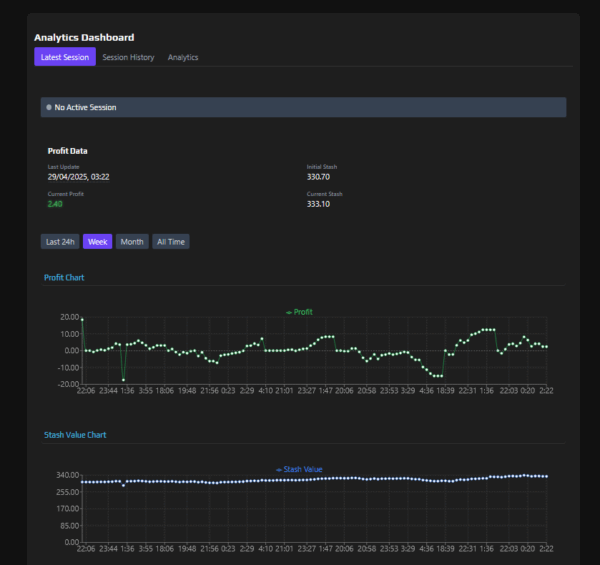This screenshot has height=565, width=600.
Task: Toggle the Profit legend in the chart
Action: pos(299,312)
